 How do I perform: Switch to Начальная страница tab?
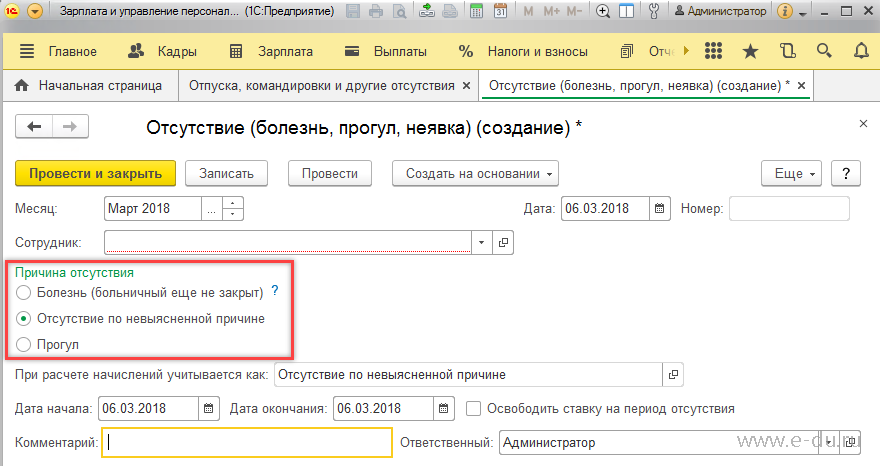pos(90,86)
